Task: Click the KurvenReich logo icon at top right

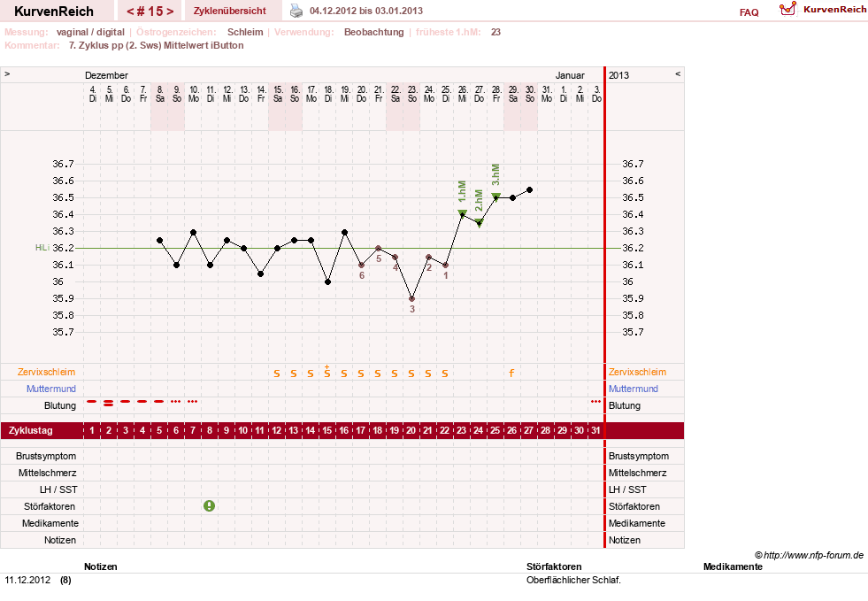Action: pyautogui.click(x=787, y=9)
